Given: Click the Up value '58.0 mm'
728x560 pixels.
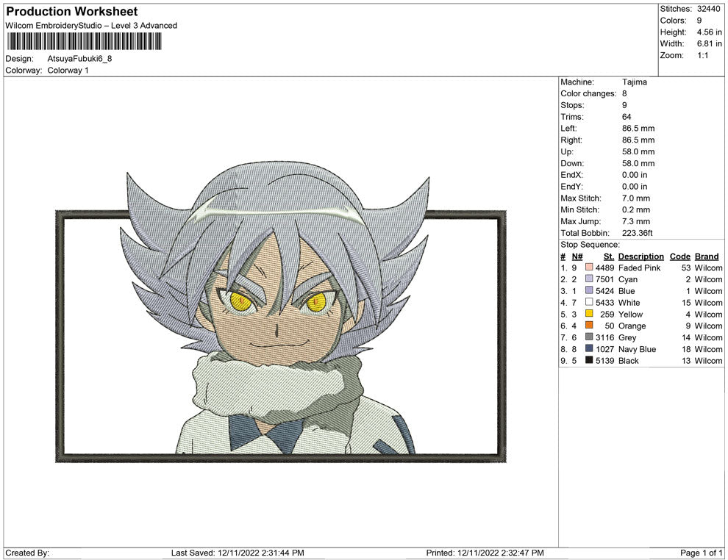Looking at the screenshot, I should [x=638, y=151].
